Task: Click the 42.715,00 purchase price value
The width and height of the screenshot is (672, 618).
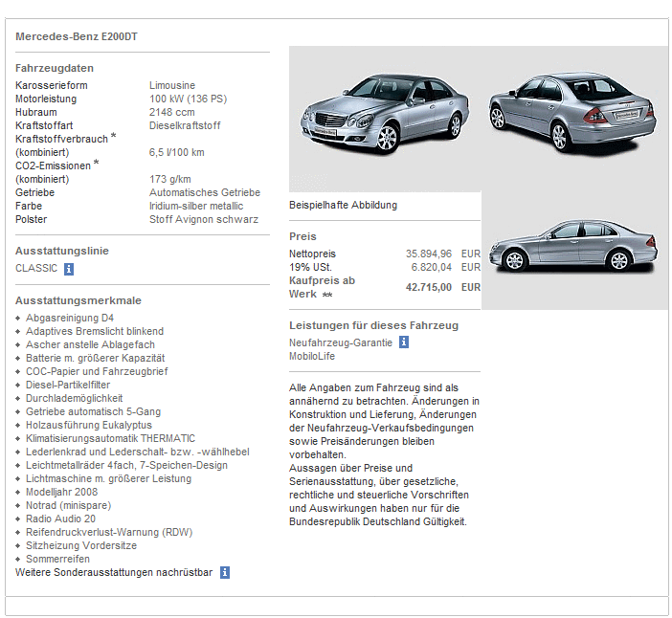Action: click(x=428, y=287)
